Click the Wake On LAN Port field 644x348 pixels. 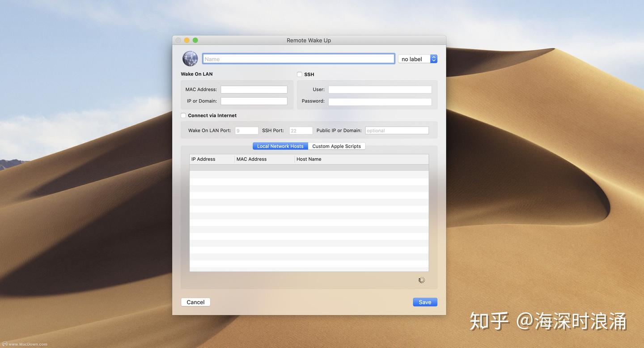(x=246, y=130)
